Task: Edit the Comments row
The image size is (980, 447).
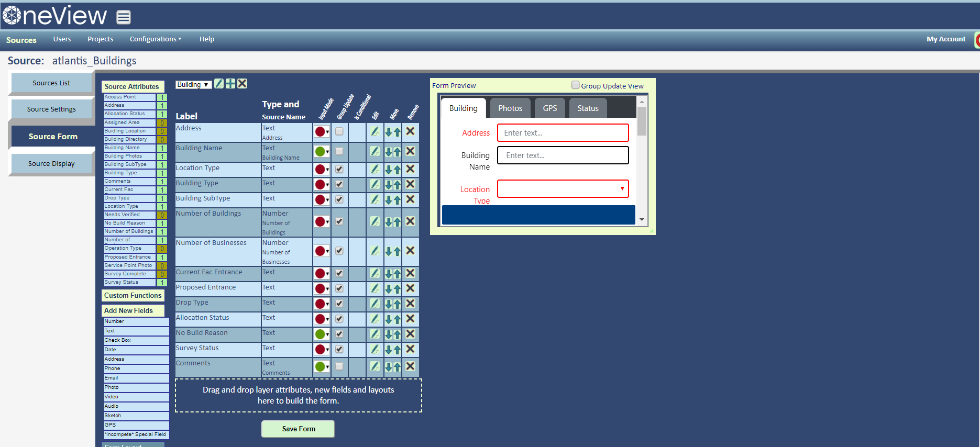Action: pos(375,366)
